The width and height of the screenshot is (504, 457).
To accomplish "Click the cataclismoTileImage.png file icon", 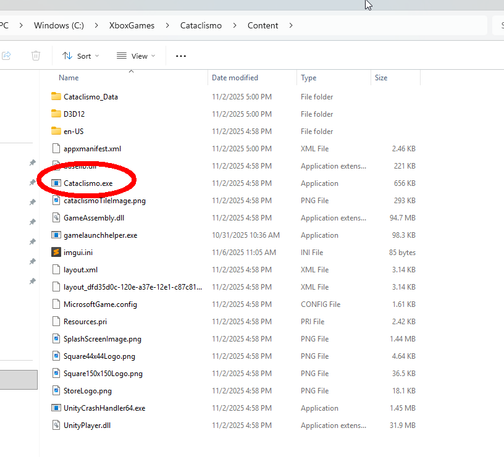I will coord(56,200).
